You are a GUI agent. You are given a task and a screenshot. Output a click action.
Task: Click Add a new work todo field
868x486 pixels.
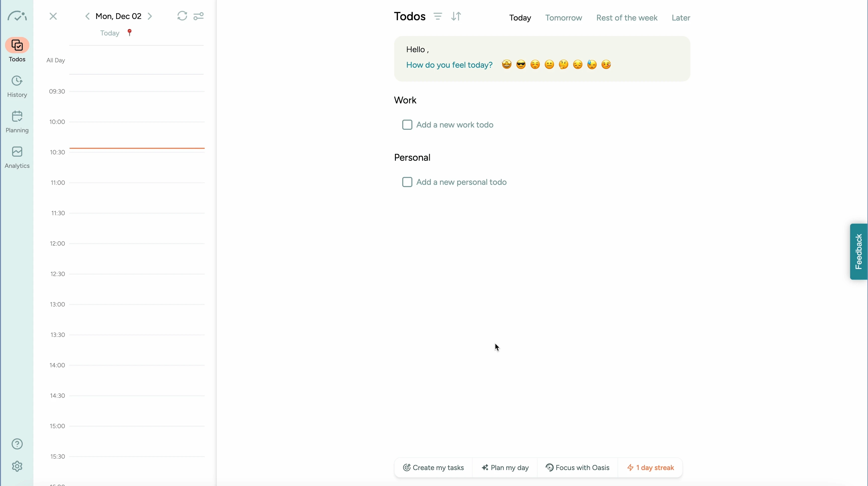(x=455, y=125)
